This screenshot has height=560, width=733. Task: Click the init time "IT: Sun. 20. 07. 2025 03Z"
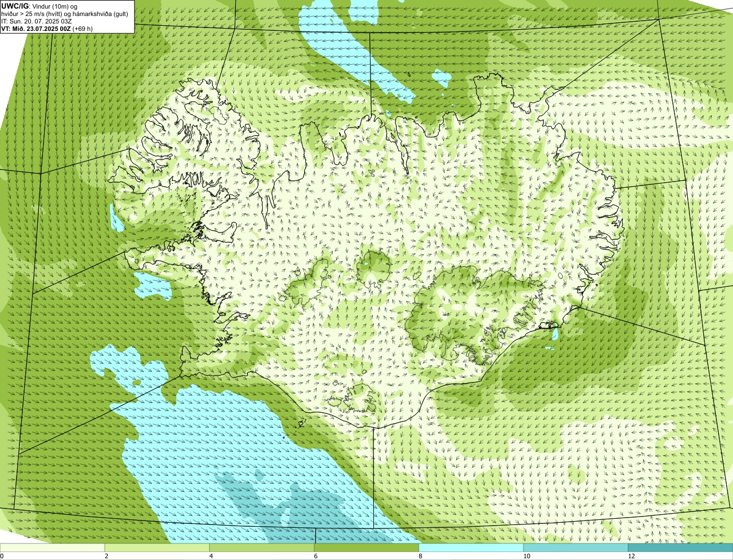36,21
